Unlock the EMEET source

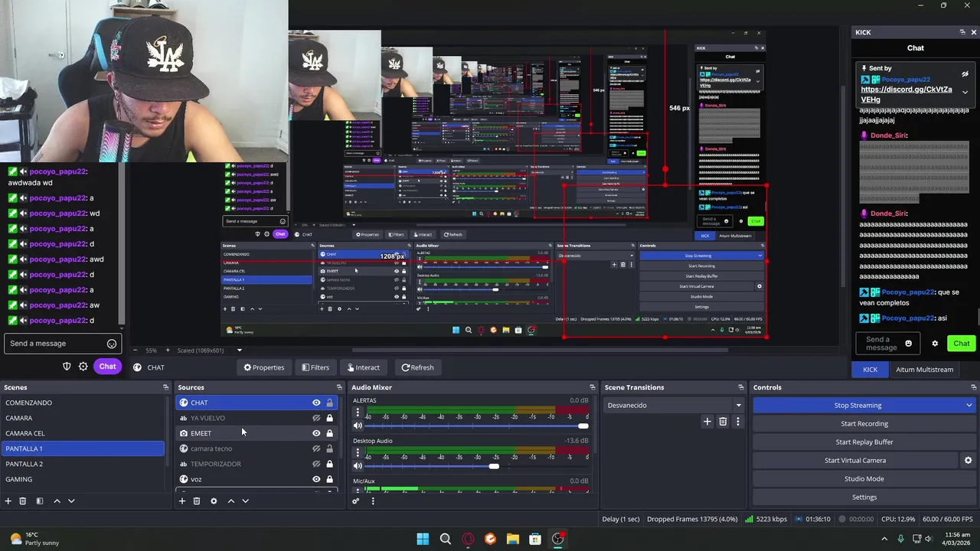point(330,433)
